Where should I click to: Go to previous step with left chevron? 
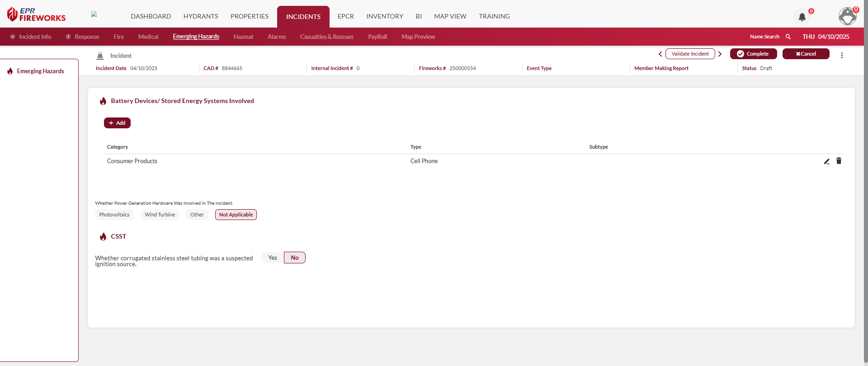(660, 54)
